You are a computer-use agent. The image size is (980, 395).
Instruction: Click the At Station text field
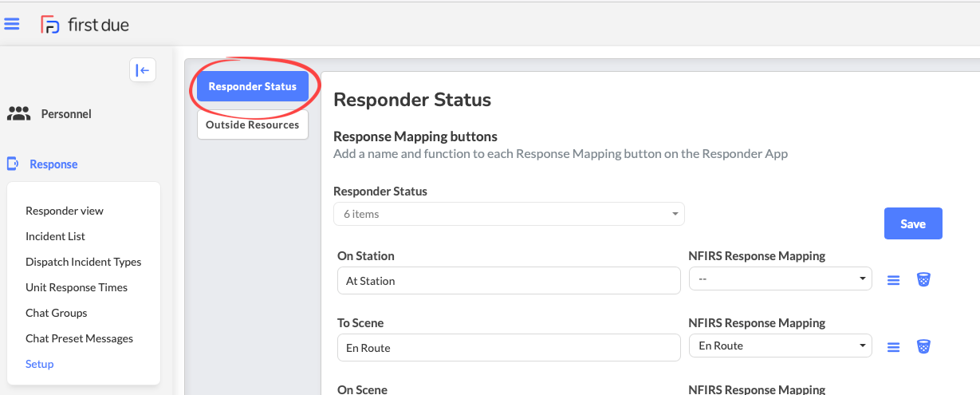click(508, 281)
